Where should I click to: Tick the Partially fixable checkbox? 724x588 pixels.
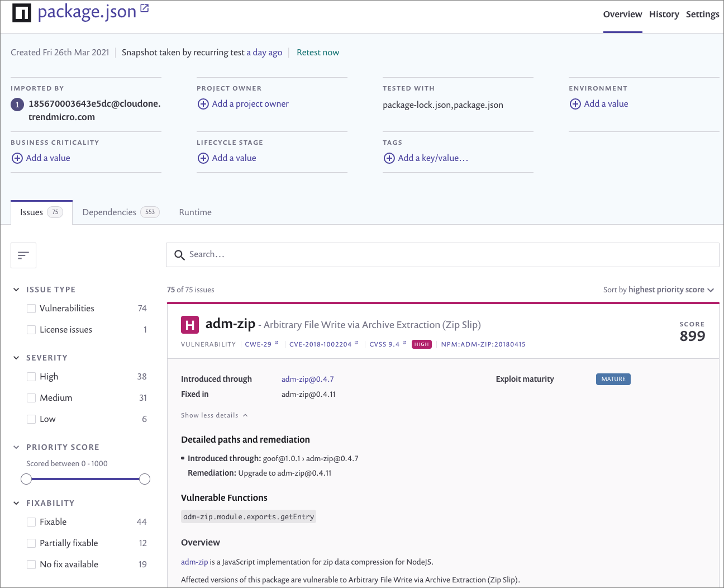coord(31,543)
